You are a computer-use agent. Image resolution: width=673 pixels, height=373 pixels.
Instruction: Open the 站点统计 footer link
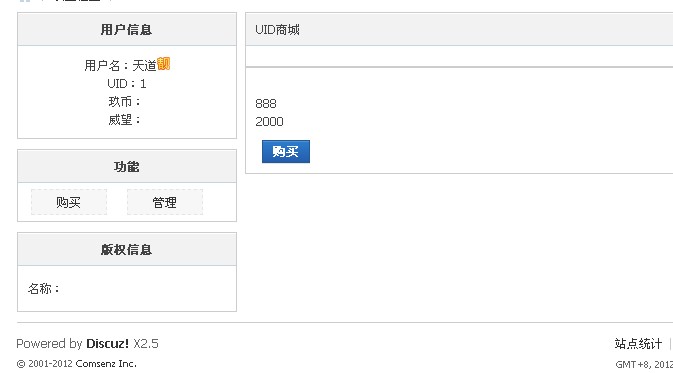(638, 343)
